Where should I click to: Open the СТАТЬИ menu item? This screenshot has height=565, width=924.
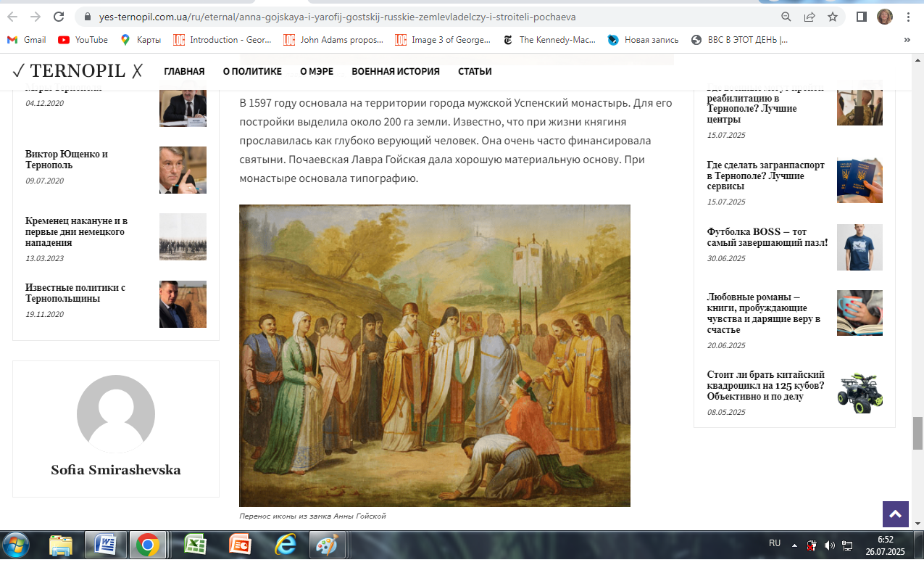475,71
